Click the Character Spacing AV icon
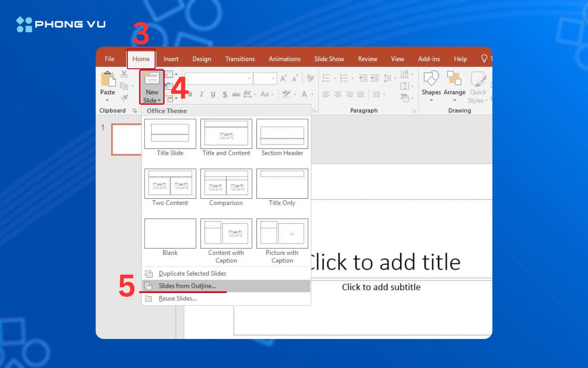Viewport: 588px width, 368px height. 247,94
